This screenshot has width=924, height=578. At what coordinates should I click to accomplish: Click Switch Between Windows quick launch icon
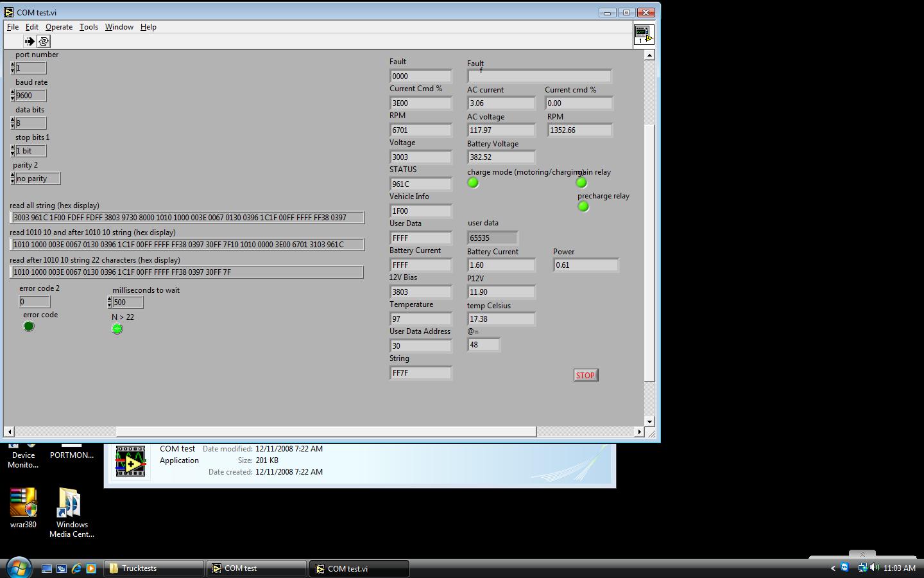point(62,568)
